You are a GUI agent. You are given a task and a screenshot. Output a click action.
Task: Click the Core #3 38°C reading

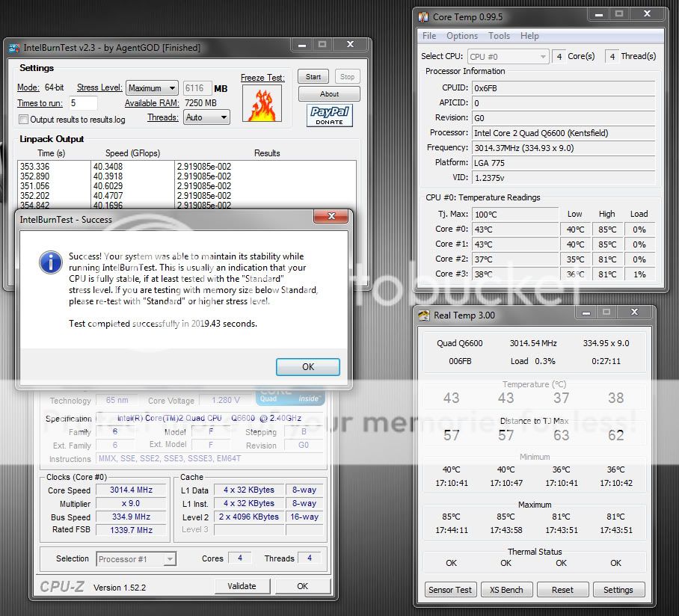[515, 274]
